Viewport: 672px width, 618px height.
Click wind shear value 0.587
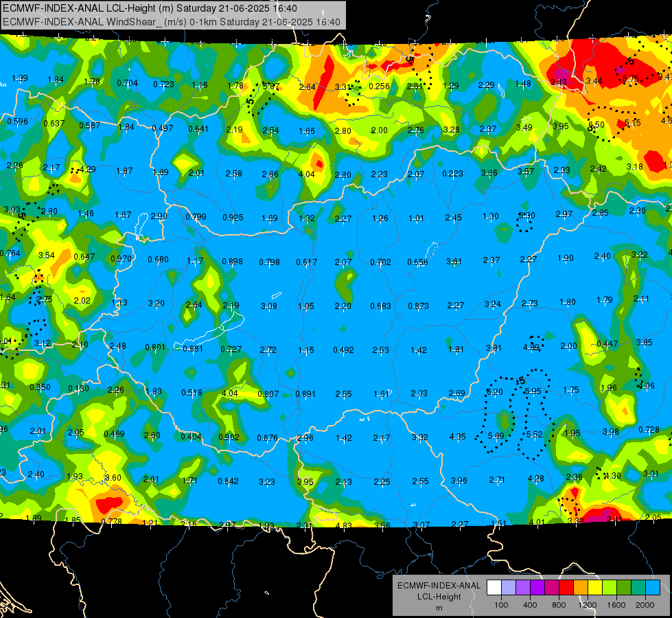tap(90, 125)
